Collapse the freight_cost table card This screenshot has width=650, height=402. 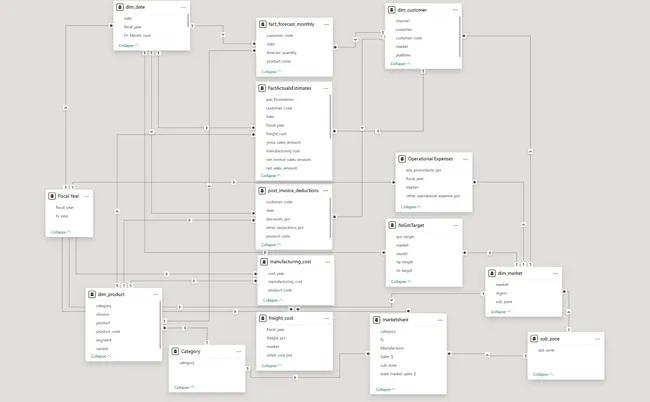271,363
